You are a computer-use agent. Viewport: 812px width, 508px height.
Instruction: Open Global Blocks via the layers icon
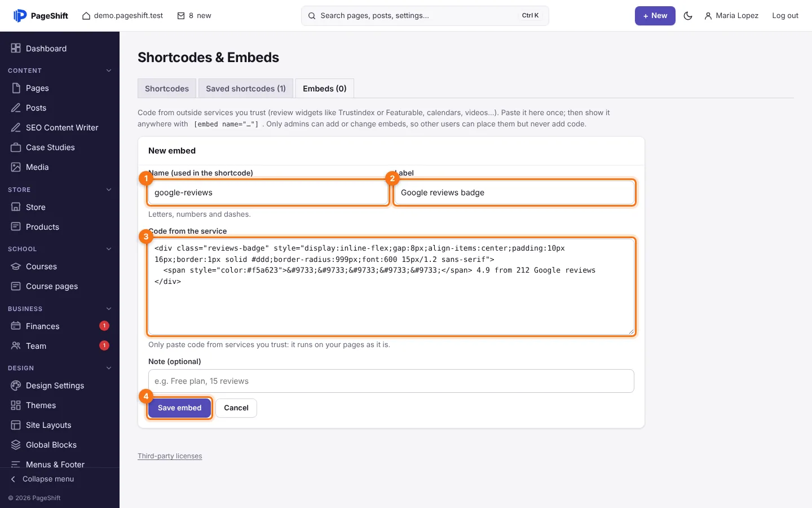pos(16,445)
